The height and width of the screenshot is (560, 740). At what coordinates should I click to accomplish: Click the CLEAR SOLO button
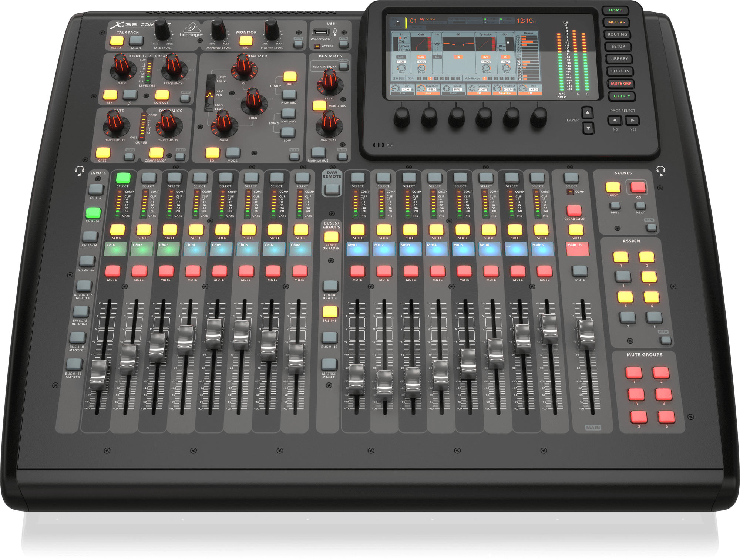click(x=574, y=210)
